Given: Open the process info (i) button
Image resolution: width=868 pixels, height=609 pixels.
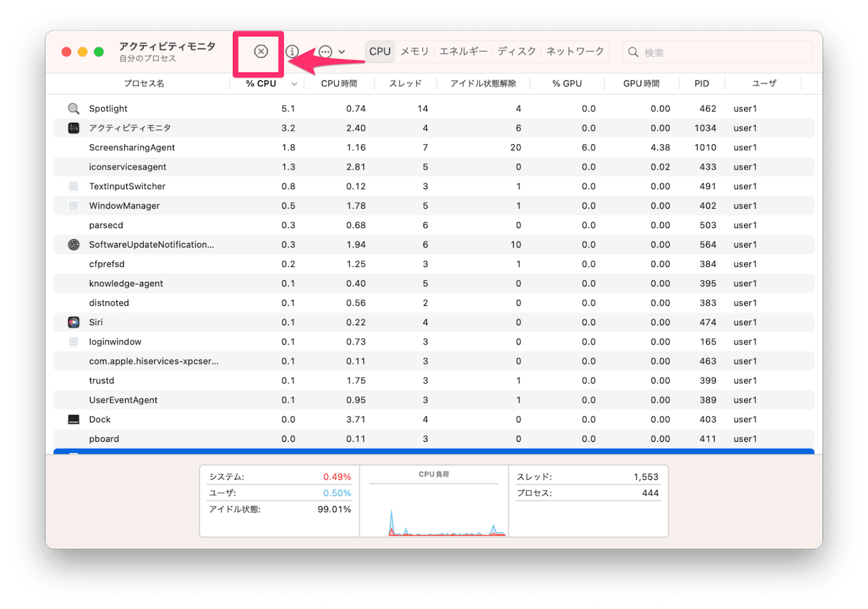Looking at the screenshot, I should coord(292,51).
